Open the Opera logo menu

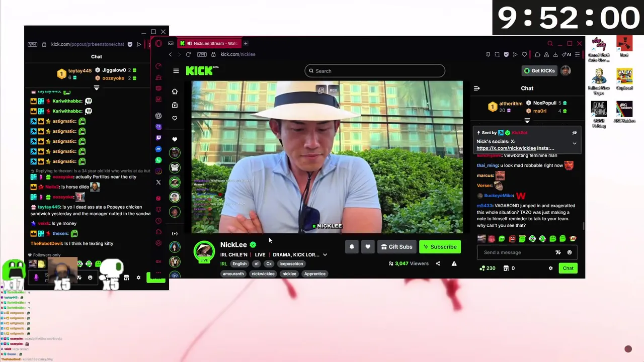pyautogui.click(x=158, y=43)
